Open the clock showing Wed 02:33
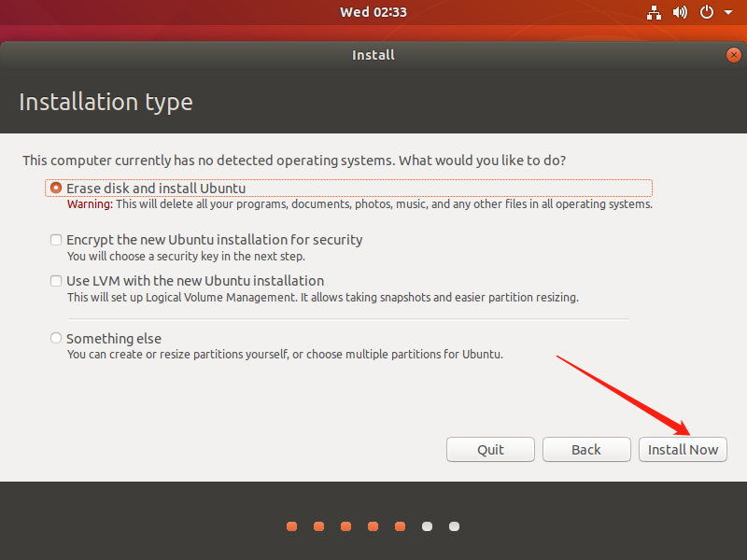 [373, 12]
